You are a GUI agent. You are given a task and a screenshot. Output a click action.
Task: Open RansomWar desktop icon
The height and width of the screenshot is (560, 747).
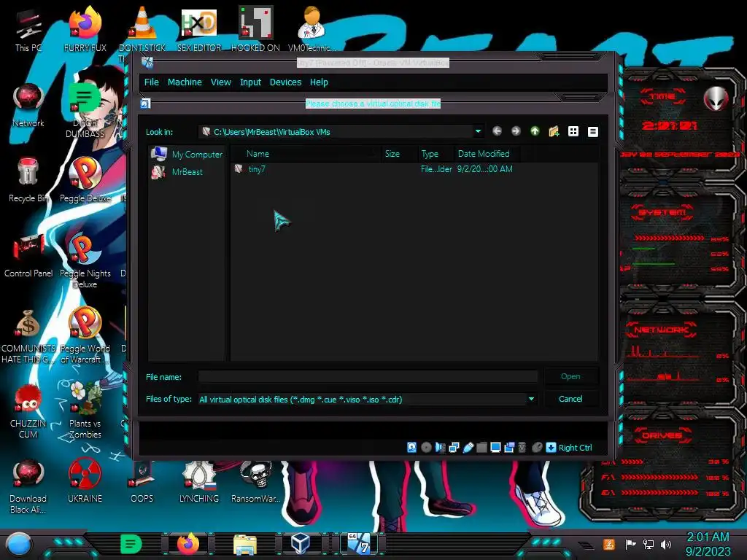(x=255, y=481)
